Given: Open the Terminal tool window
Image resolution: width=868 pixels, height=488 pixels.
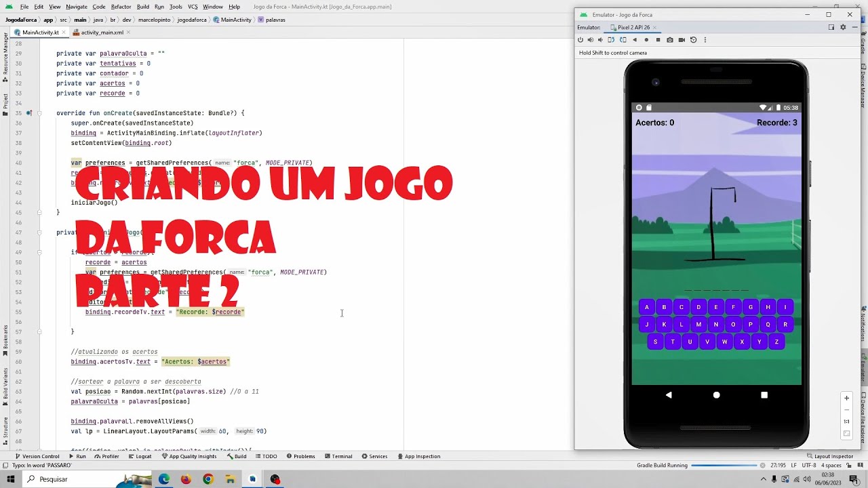Looking at the screenshot, I should (x=338, y=456).
